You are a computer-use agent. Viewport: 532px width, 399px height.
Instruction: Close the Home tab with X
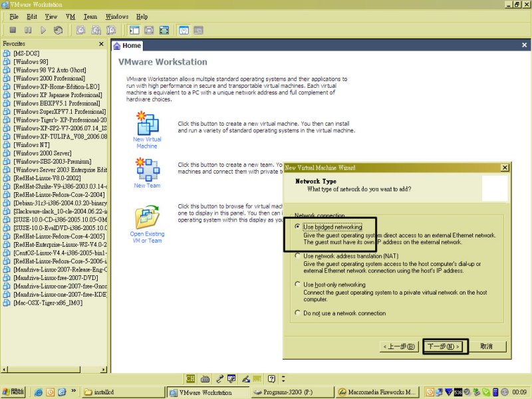524,45
